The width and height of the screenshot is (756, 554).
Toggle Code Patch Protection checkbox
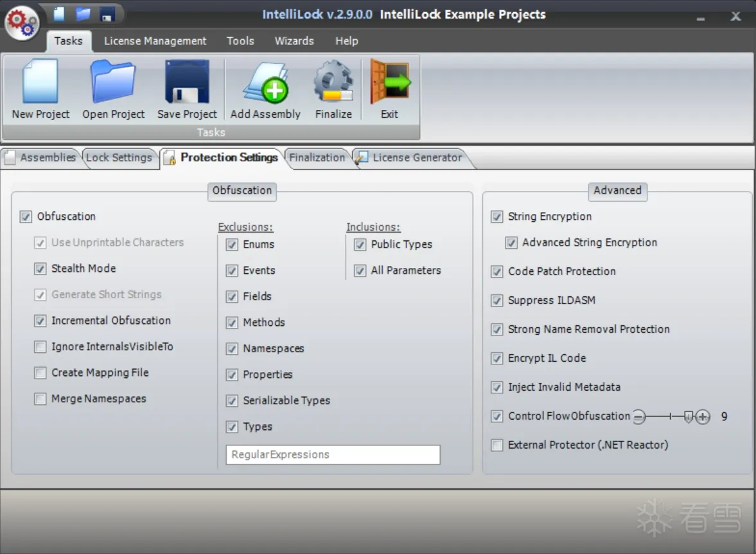(497, 272)
